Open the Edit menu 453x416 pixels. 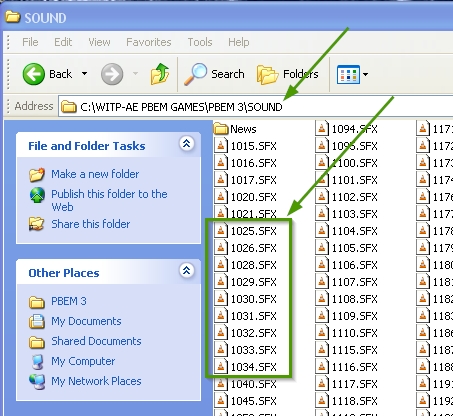click(x=63, y=42)
